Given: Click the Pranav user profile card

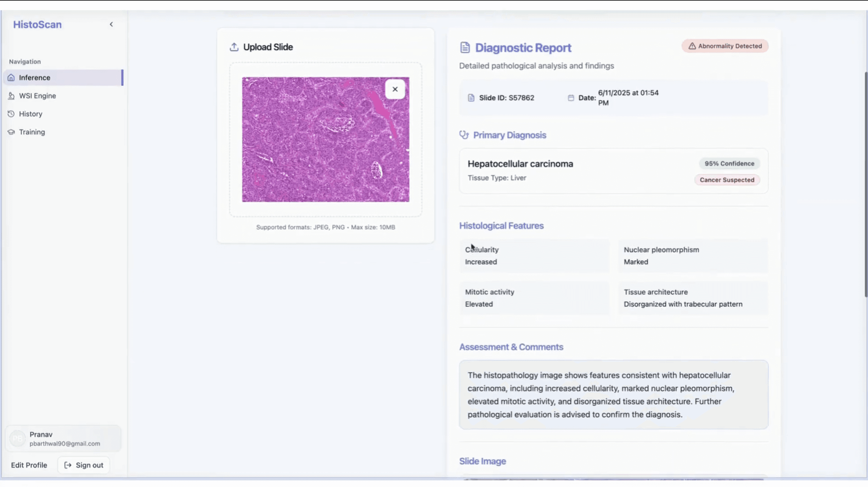Looking at the screenshot, I should click(x=64, y=439).
